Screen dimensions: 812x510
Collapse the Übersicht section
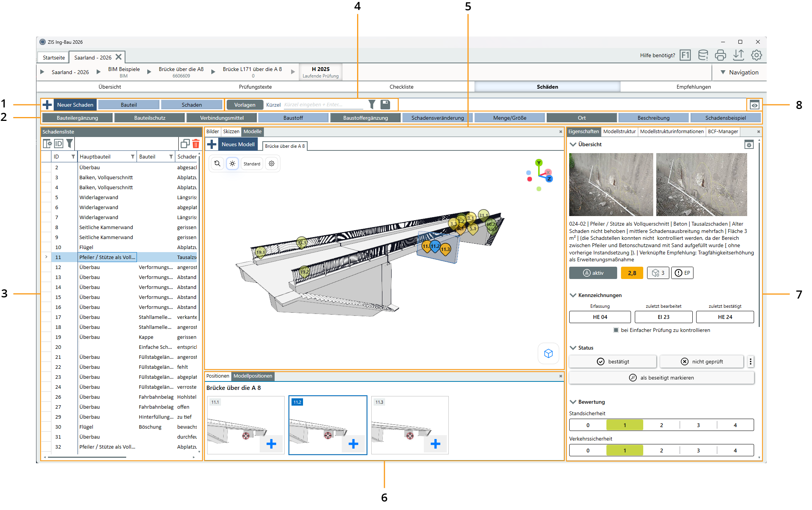(573, 144)
